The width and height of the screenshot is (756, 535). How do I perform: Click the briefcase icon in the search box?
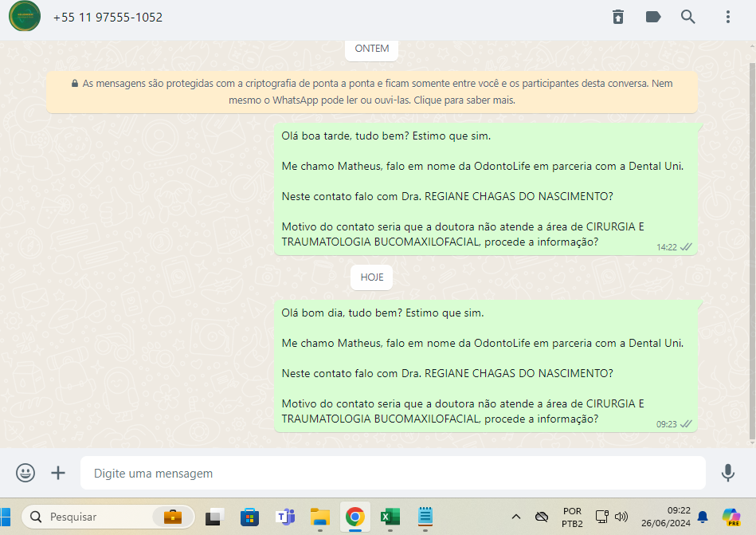[173, 517]
